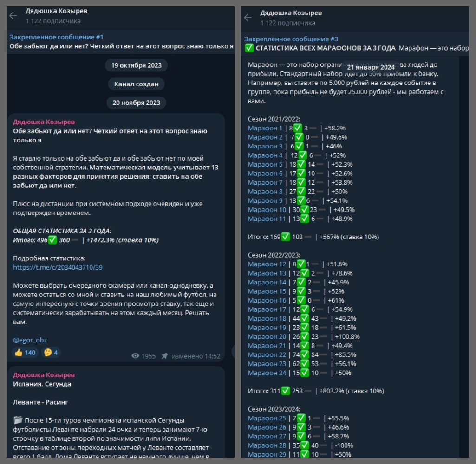This screenshot has width=476, height=464.
Task: Open pinned message #3 banner
Action: tap(357, 44)
